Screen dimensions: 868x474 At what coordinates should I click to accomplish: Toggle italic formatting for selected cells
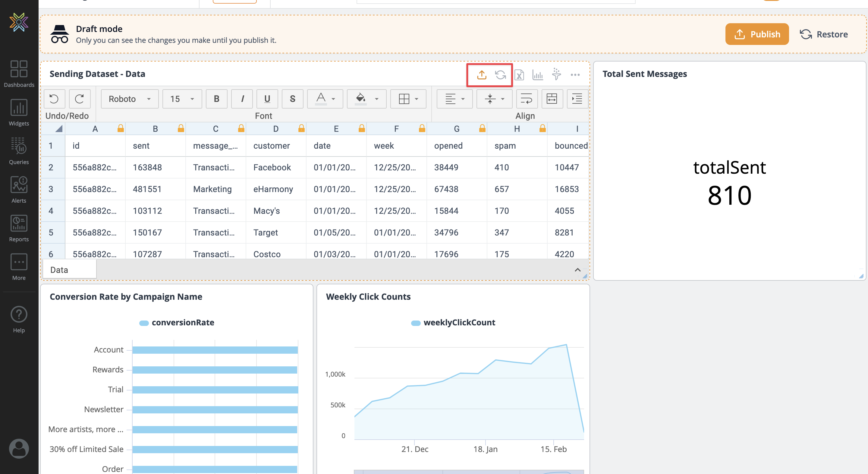click(x=242, y=99)
